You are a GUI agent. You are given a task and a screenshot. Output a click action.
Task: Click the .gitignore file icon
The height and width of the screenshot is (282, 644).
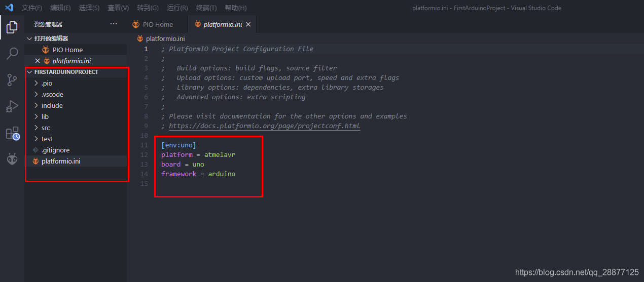tap(35, 150)
